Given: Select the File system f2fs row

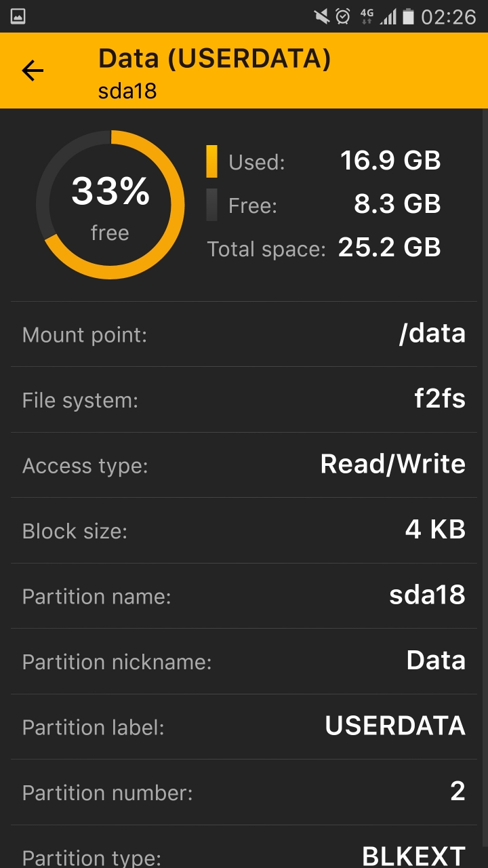Looking at the screenshot, I should click(x=244, y=399).
